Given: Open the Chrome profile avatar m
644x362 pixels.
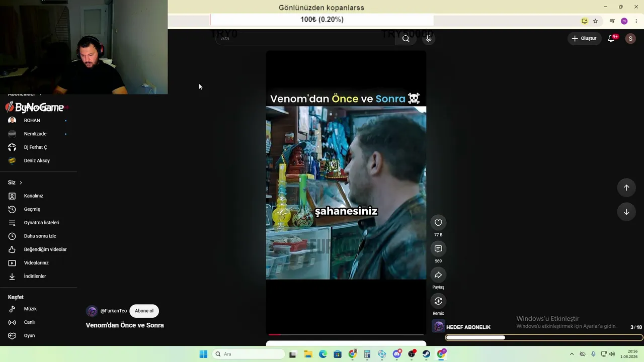Looking at the screenshot, I should [x=624, y=21].
